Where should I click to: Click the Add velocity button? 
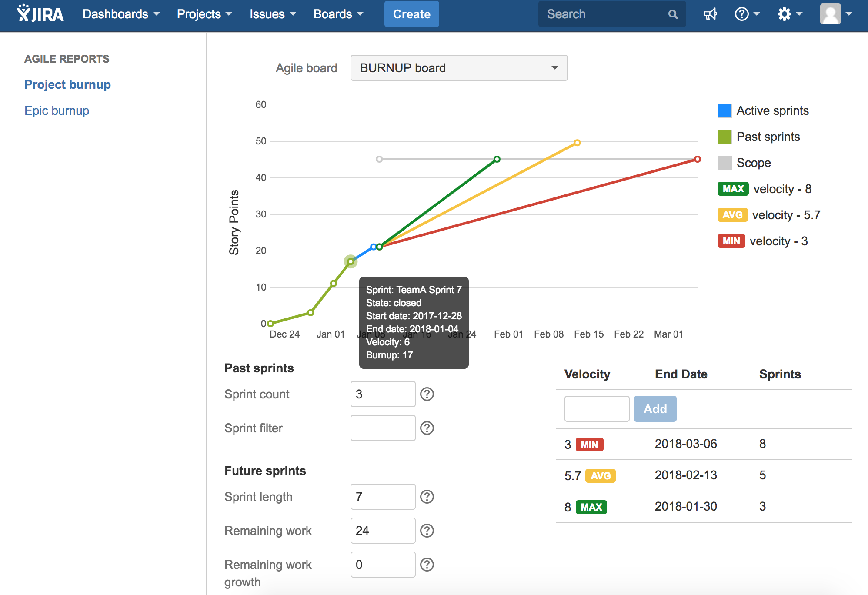tap(655, 409)
